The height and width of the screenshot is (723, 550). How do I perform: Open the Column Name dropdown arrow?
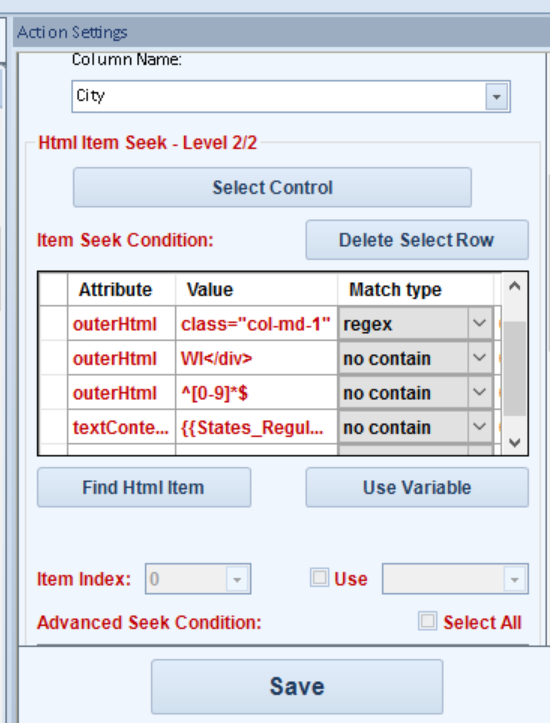click(x=497, y=96)
